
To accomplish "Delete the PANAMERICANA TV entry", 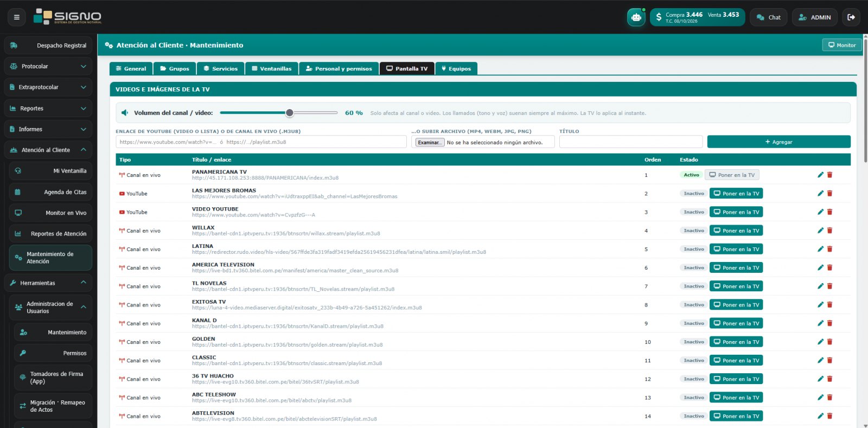I will (x=830, y=175).
